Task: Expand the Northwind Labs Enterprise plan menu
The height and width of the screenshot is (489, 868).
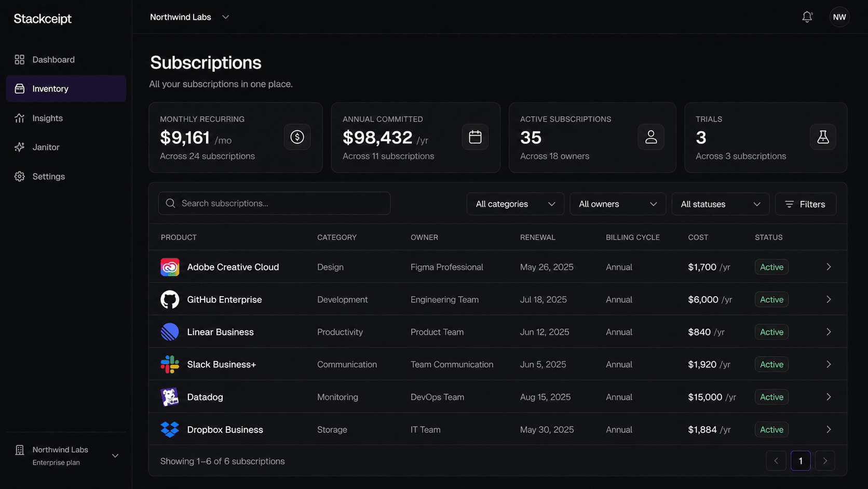Action: pos(66,456)
